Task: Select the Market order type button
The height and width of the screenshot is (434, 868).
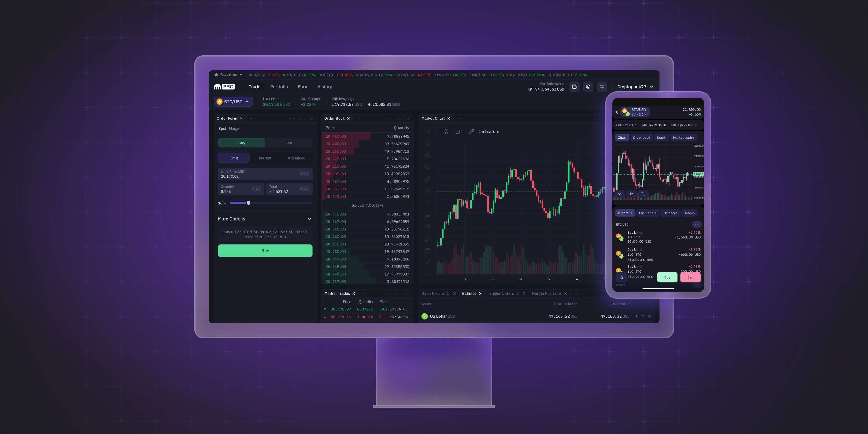Action: [x=265, y=158]
